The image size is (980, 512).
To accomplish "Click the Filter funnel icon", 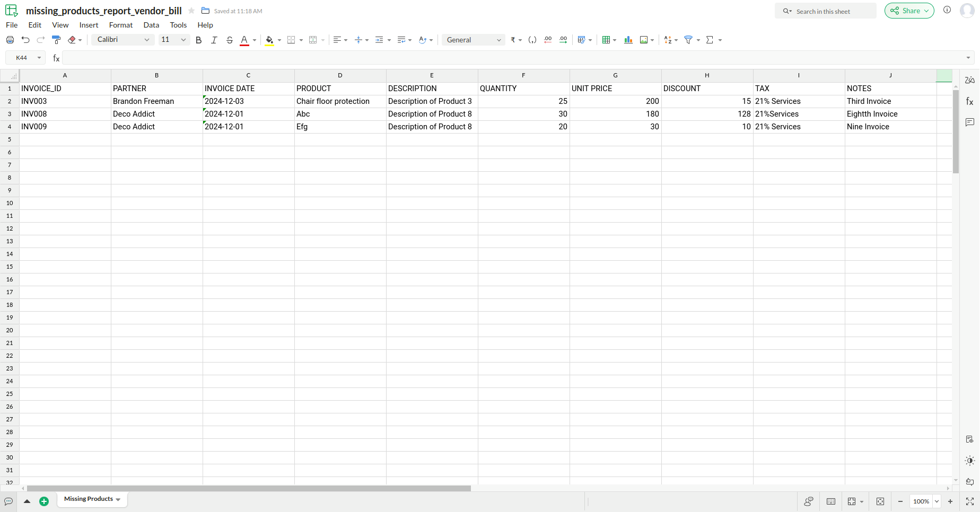I will (688, 40).
